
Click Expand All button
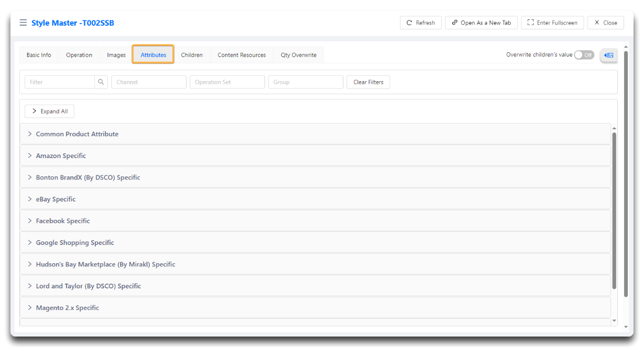[50, 111]
